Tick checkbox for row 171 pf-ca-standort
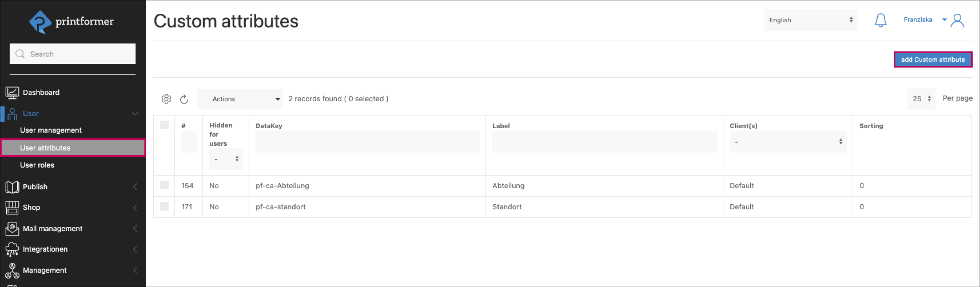980x287 pixels. coord(164,206)
